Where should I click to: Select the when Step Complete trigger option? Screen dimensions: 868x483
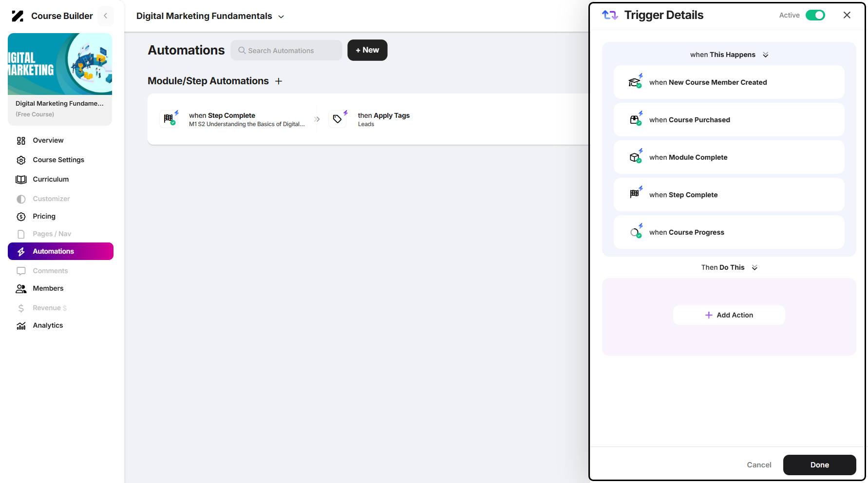click(729, 195)
